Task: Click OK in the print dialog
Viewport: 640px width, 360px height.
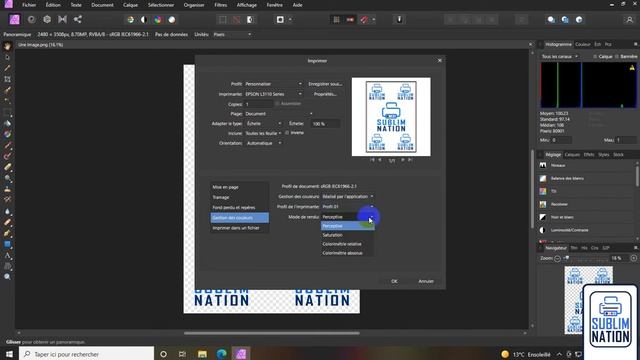Action: (x=394, y=281)
